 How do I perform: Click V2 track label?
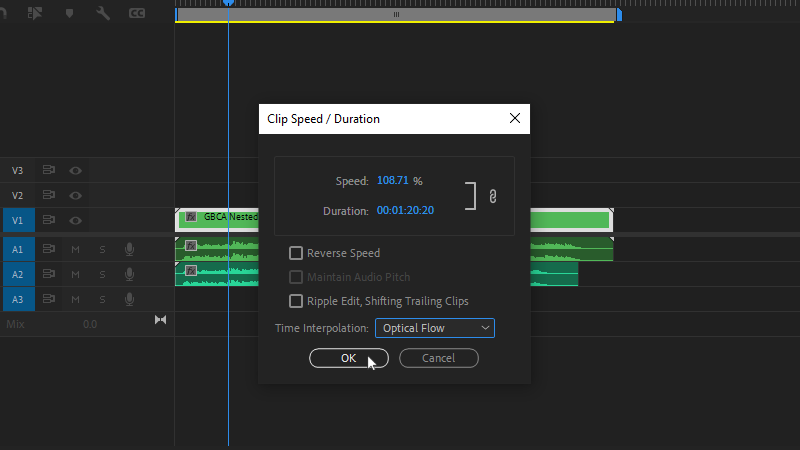(18, 195)
